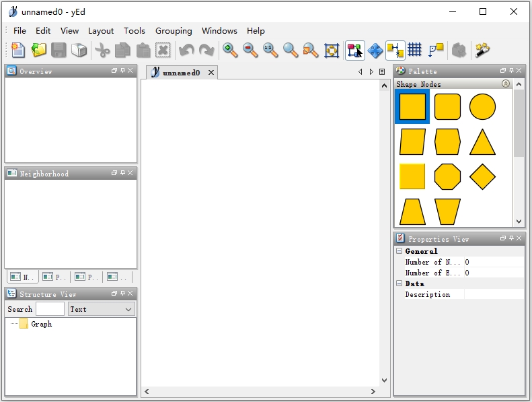Open the Layout menu

101,31
